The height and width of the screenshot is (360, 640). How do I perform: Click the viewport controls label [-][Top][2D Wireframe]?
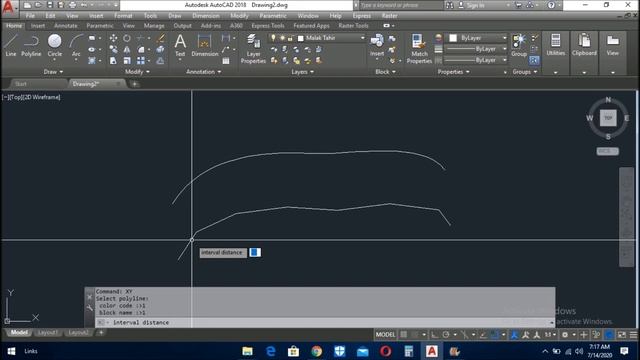(31, 97)
